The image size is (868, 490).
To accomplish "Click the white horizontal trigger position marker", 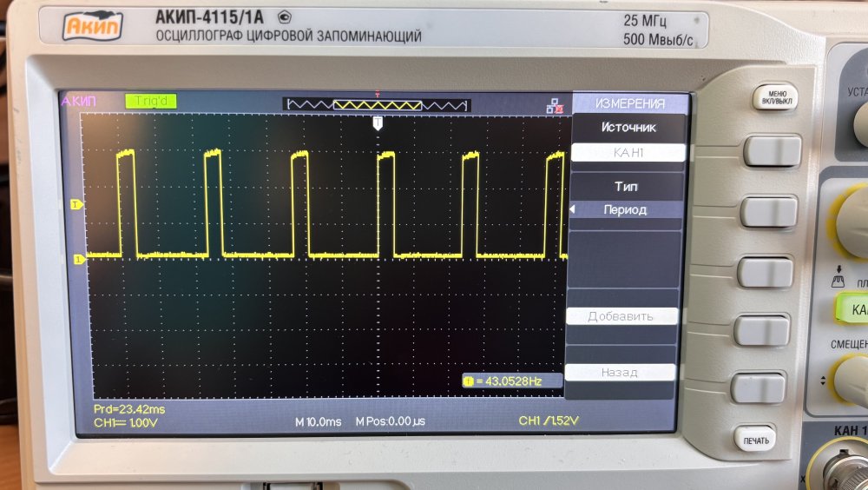I will click(378, 124).
